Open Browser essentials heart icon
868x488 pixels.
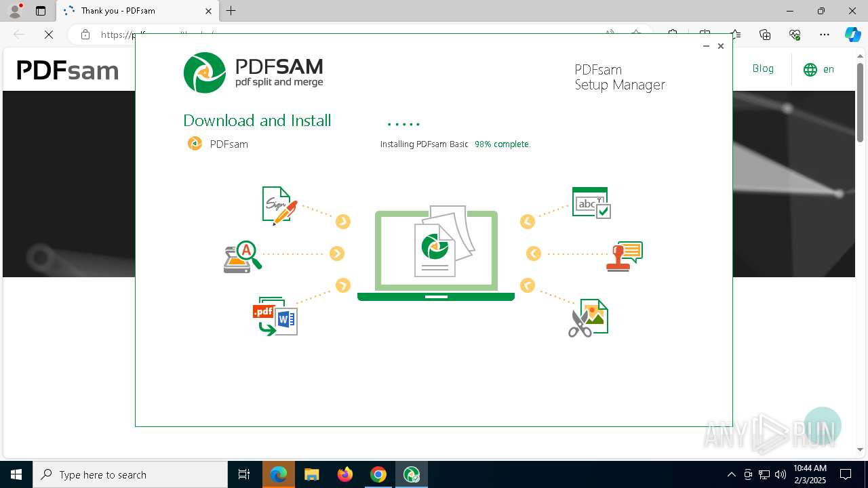tap(795, 35)
